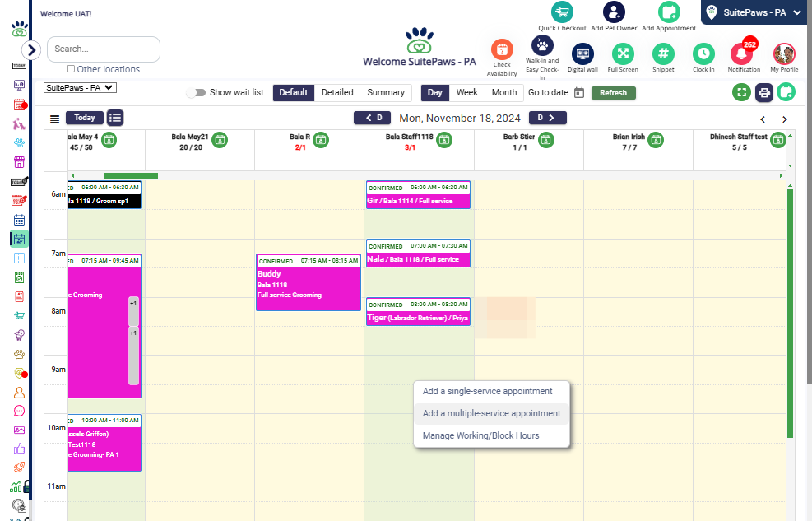
Task: Click the green horizontal scrollbar thumb
Action: [x=131, y=176]
